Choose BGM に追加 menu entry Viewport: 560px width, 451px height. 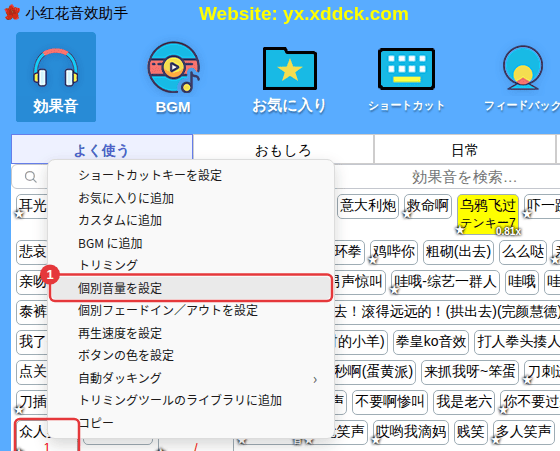click(x=191, y=243)
